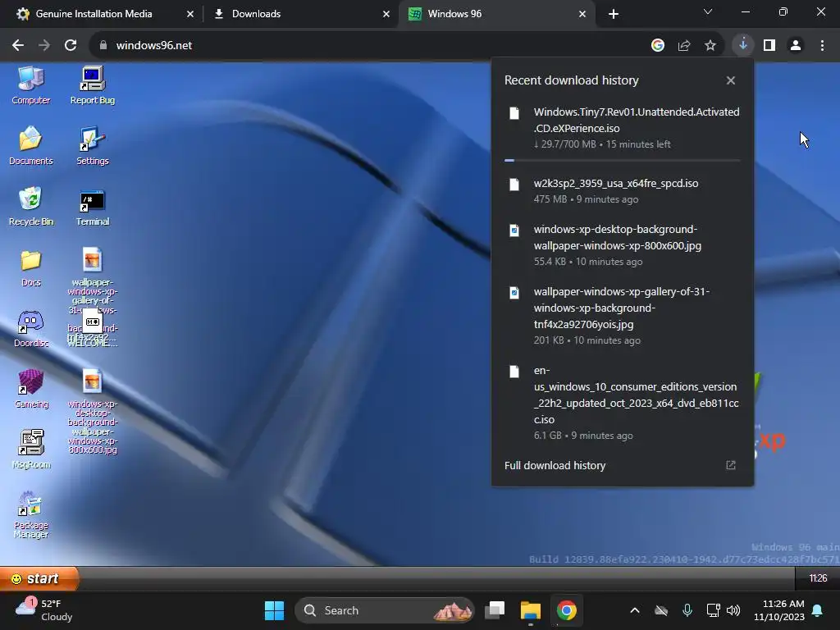Open the Windows 11 Start menu
This screenshot has height=630, width=840.
274,610
